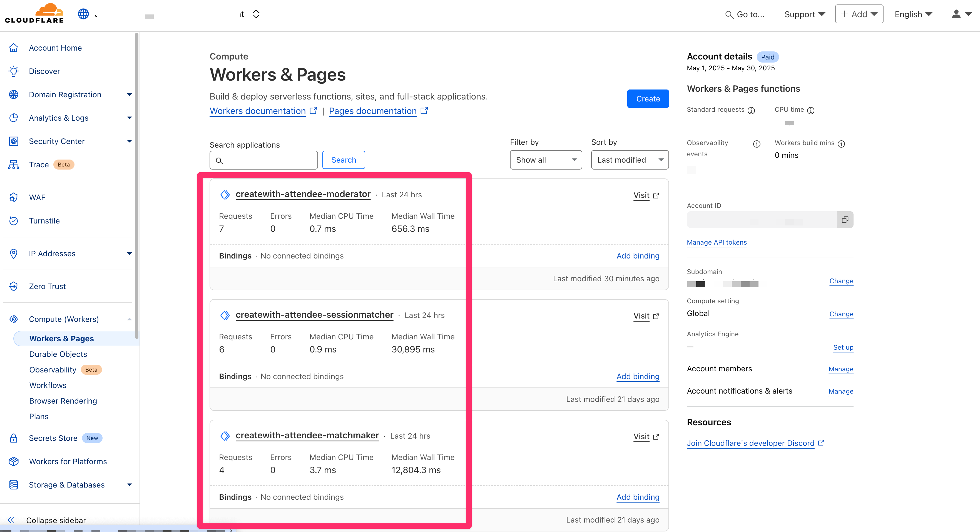Image resolution: width=980 pixels, height=532 pixels.
Task: Open Zero Trust in sidebar
Action: tap(47, 286)
